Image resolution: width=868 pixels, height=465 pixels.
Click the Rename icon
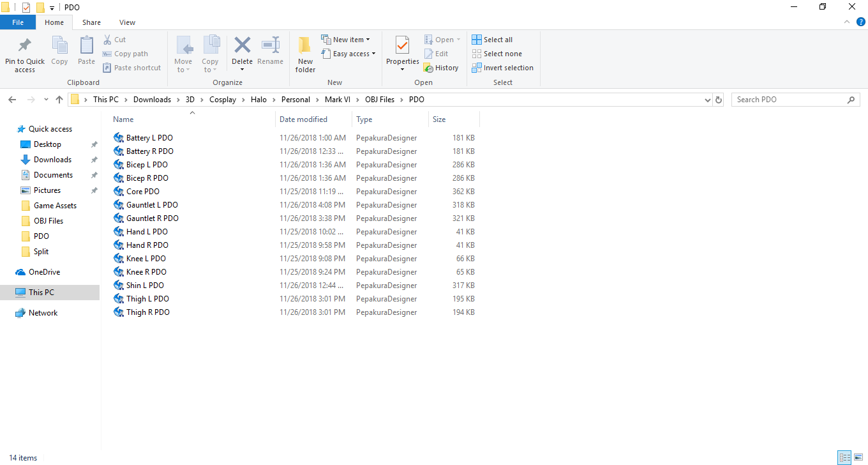click(271, 45)
